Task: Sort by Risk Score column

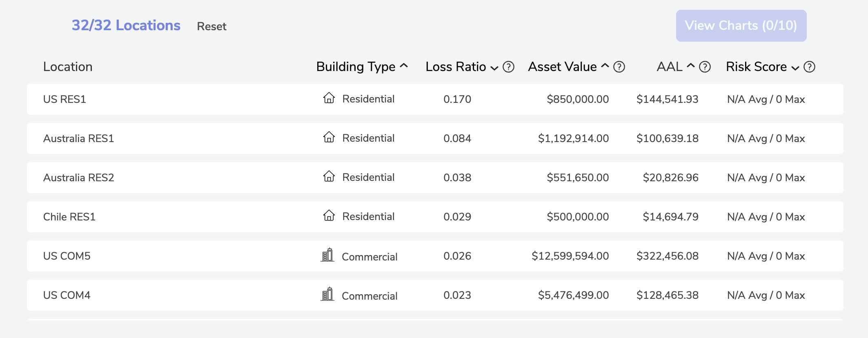Action: [x=762, y=67]
